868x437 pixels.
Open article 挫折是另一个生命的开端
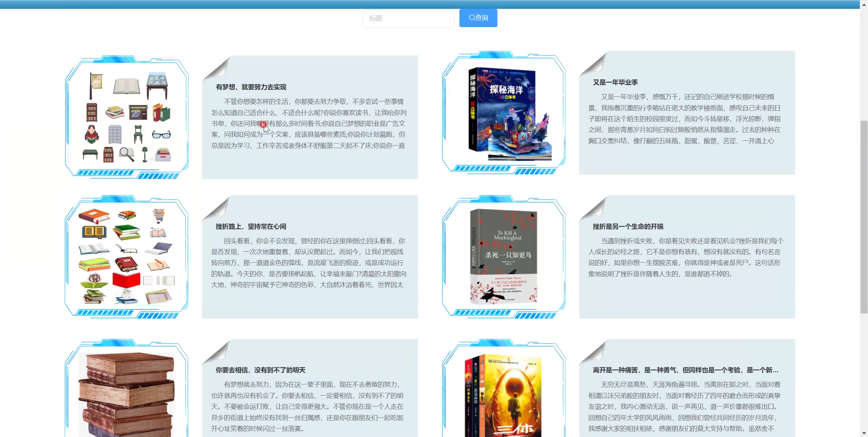click(x=628, y=227)
